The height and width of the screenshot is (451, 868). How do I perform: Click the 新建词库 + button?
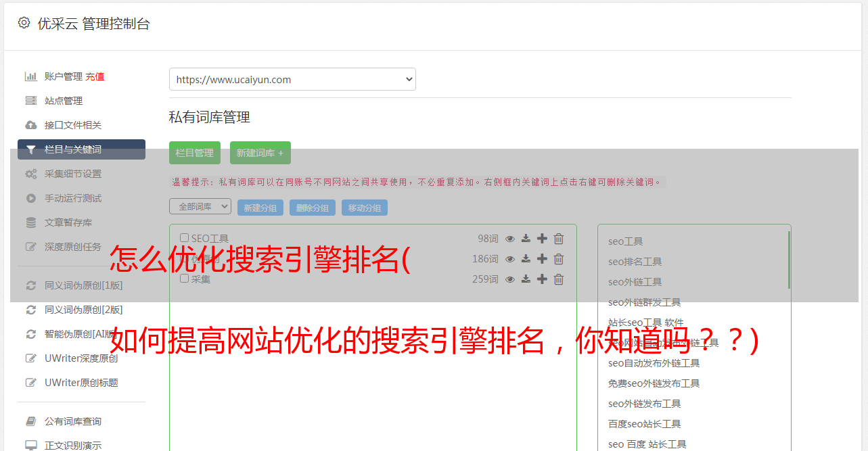click(260, 153)
